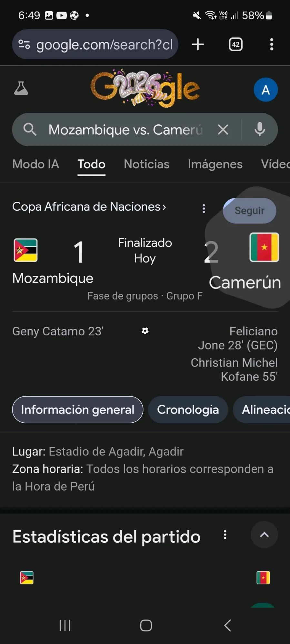Select the Cronología chip

pos(188,409)
